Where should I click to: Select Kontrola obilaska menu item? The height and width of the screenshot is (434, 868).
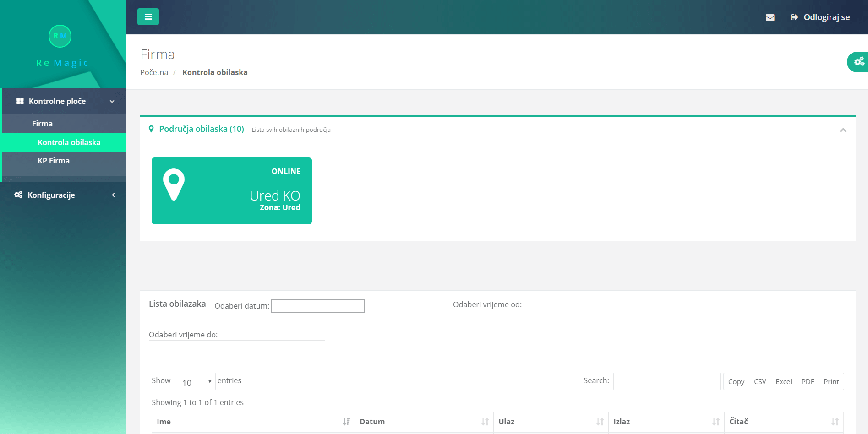(x=69, y=142)
